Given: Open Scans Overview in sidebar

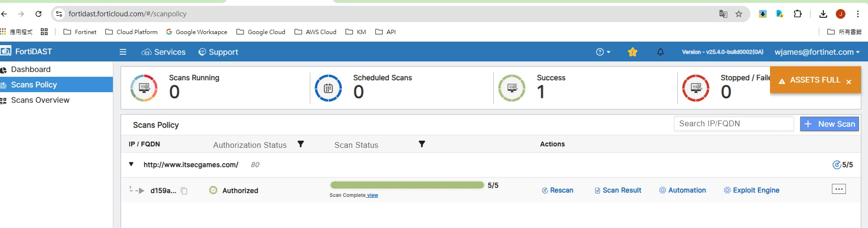Looking at the screenshot, I should coord(56,100).
